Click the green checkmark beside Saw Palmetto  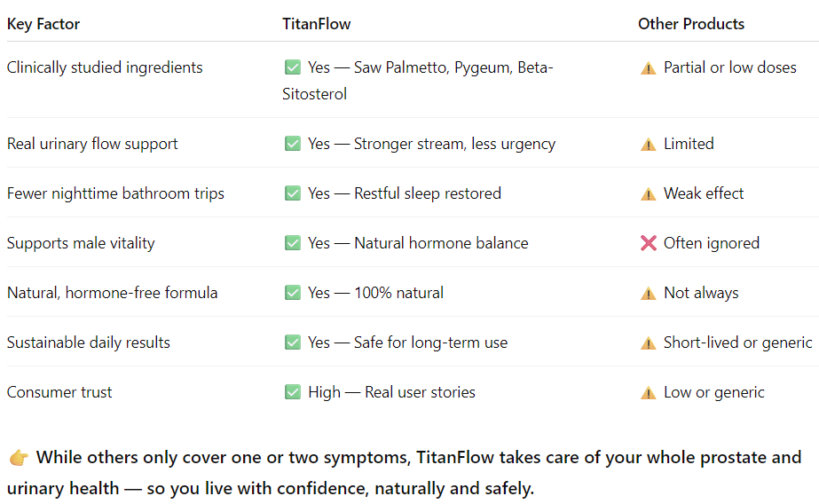[x=292, y=67]
